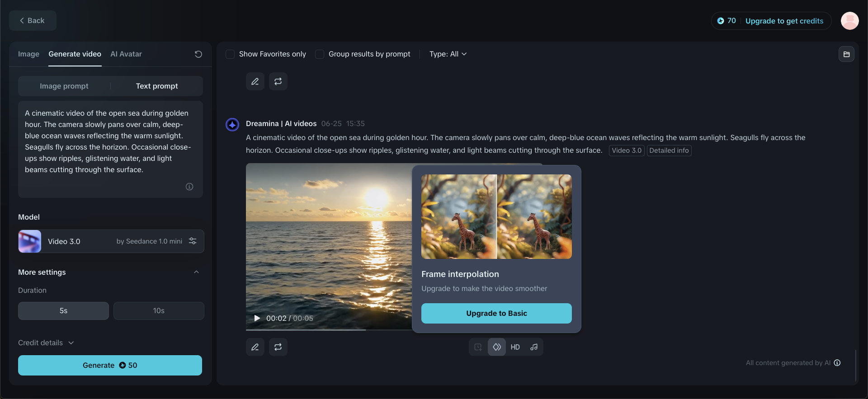Click the Dreamina star logo icon
868x399 pixels.
(232, 125)
